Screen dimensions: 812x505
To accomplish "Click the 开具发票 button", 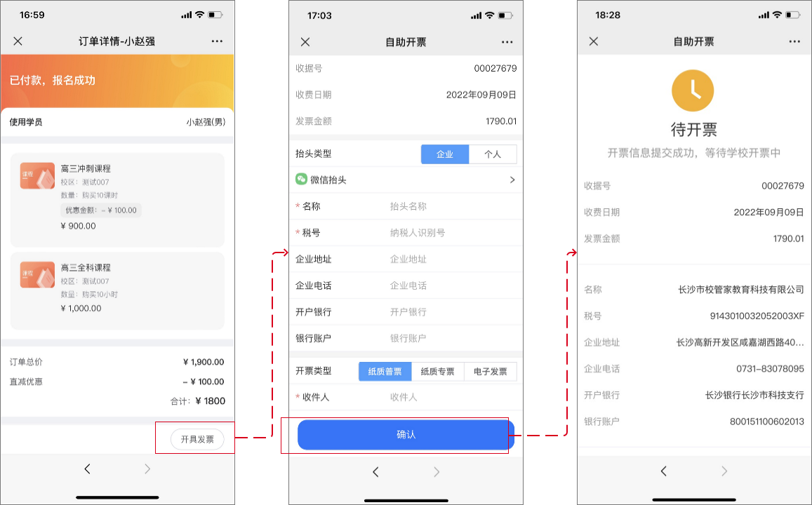I will pyautogui.click(x=197, y=439).
